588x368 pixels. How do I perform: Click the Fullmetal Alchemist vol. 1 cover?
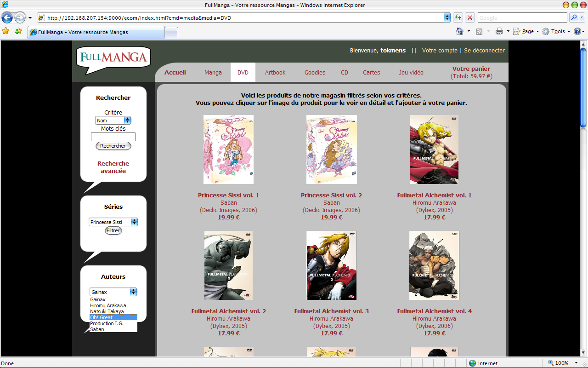[434, 149]
